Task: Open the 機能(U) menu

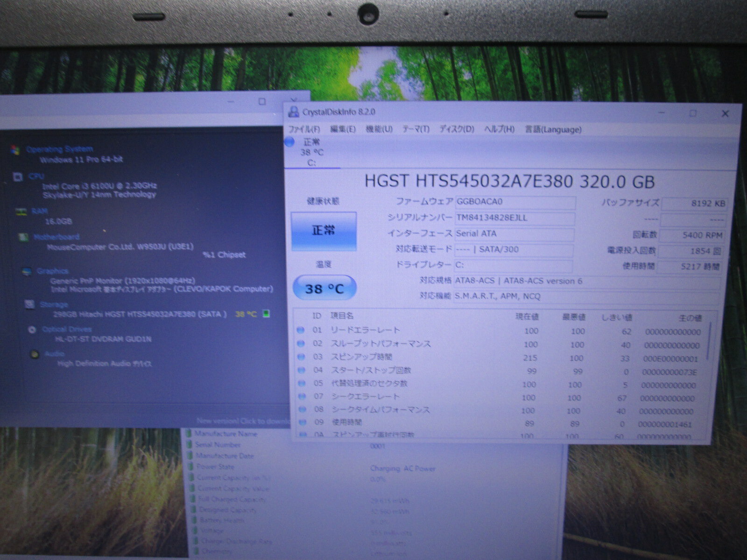Action: (379, 129)
